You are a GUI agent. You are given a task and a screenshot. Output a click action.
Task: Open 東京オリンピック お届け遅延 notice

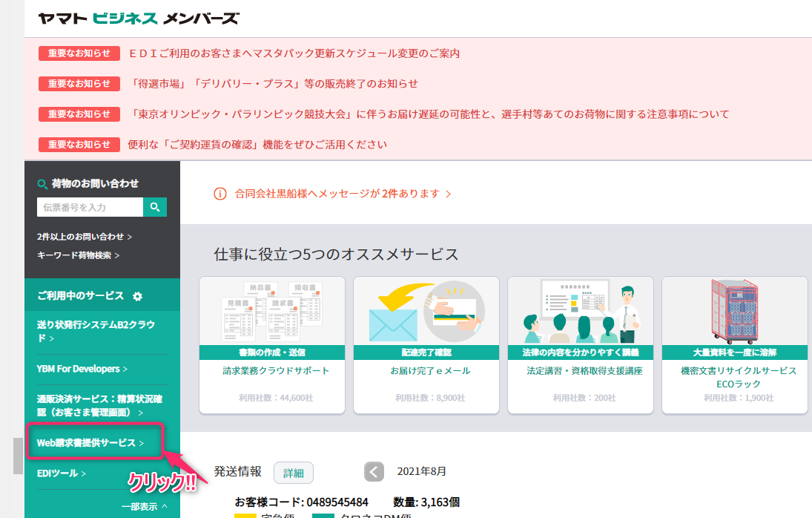coord(429,114)
